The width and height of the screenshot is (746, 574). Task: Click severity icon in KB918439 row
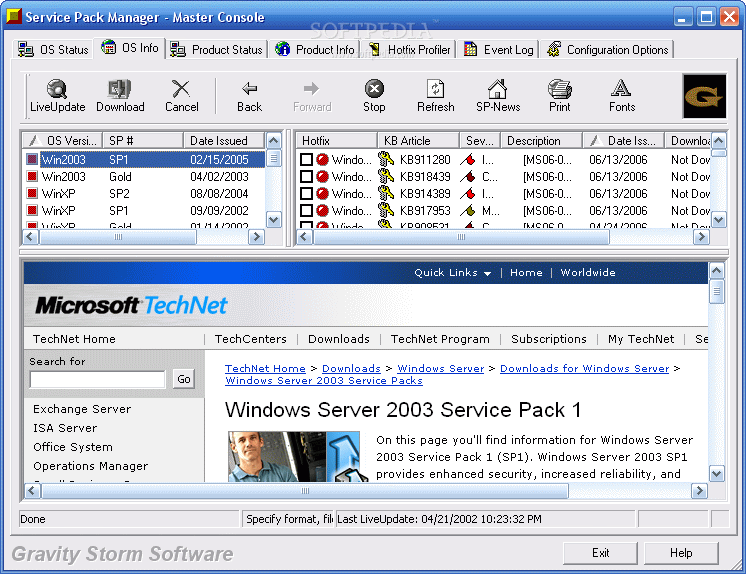tap(468, 177)
